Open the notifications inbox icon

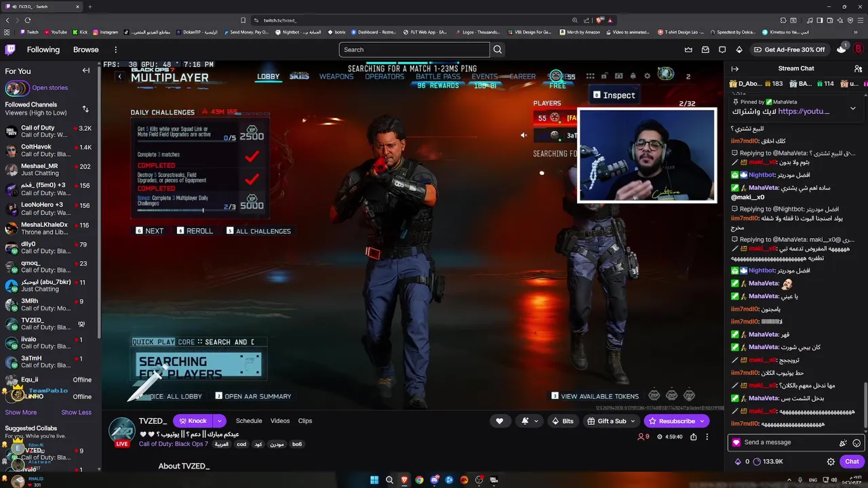pos(705,49)
